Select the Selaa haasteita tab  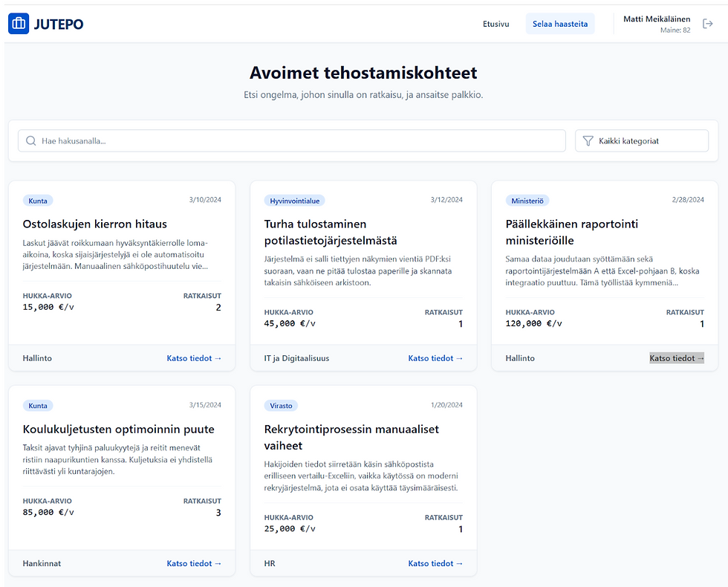tap(559, 24)
